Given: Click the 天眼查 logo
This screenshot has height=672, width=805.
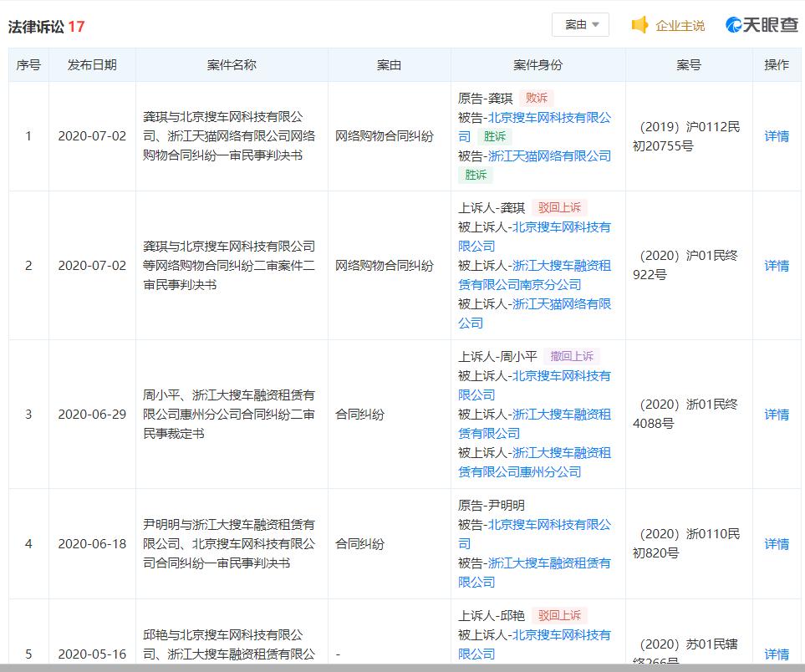Looking at the screenshot, I should coord(762,24).
